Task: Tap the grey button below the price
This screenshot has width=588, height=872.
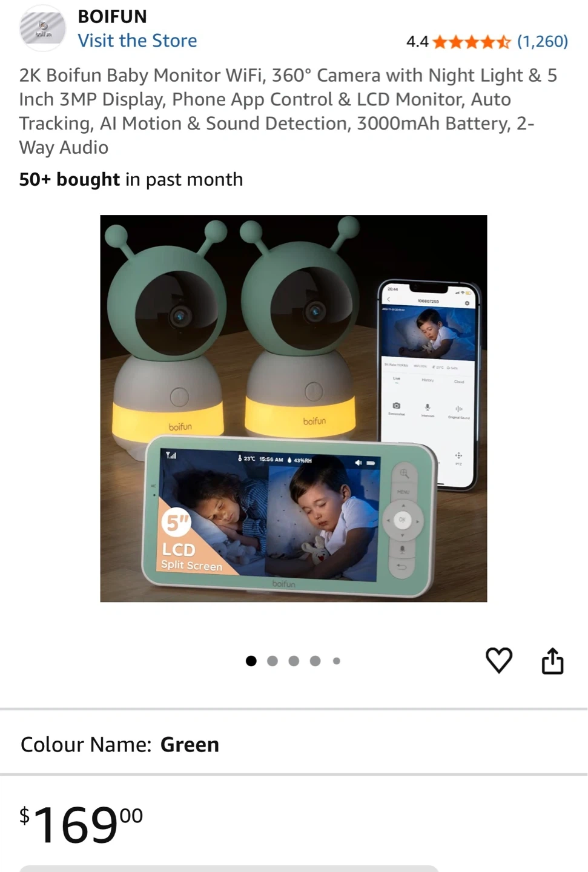Action: click(229, 869)
